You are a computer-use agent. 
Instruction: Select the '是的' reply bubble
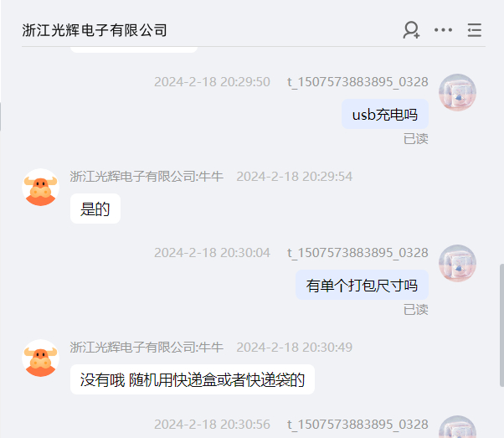click(95, 209)
